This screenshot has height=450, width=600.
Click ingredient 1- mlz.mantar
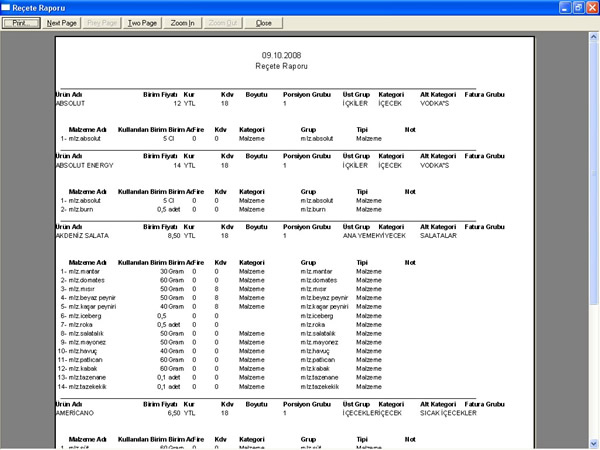click(80, 272)
